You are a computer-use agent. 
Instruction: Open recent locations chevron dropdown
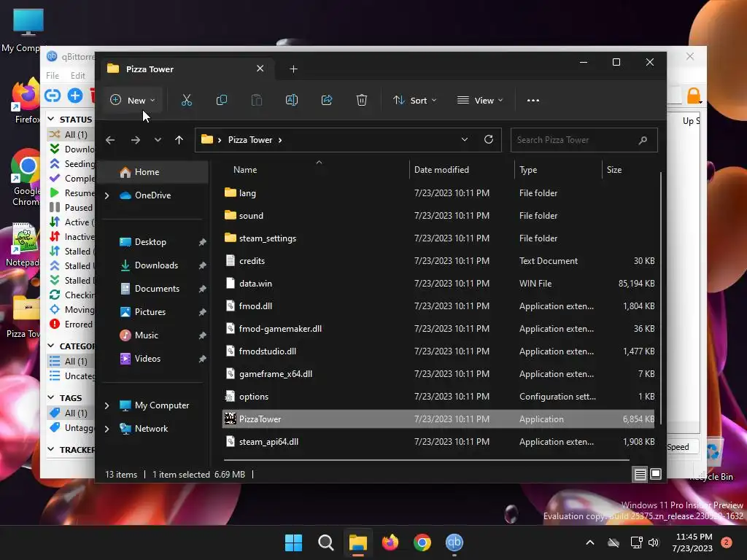point(158,140)
